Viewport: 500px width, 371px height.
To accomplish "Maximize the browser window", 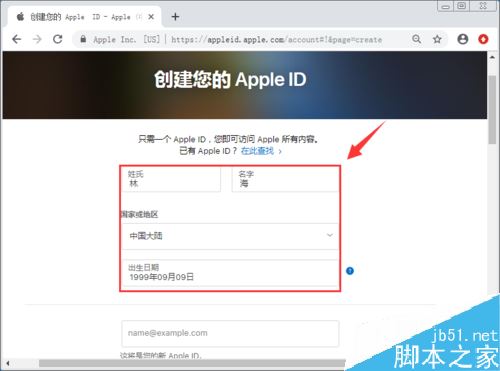I will pos(462,6).
